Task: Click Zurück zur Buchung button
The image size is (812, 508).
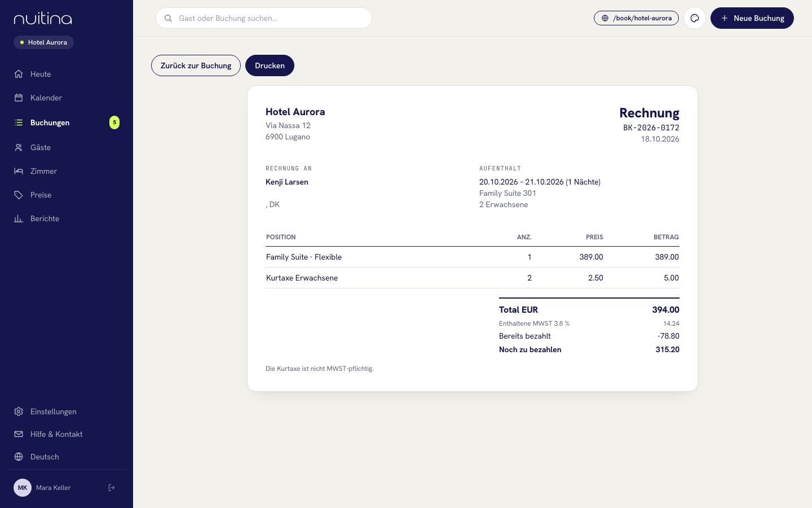Action: [196, 65]
